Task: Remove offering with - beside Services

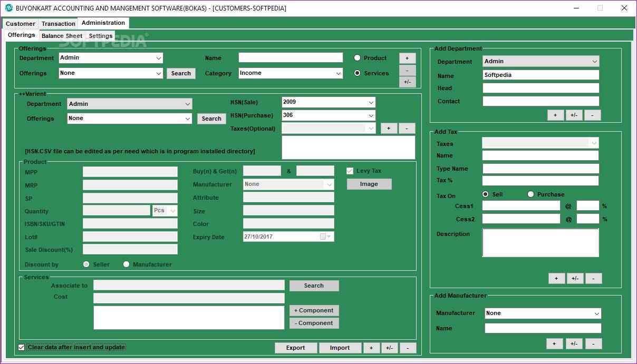Action: [x=407, y=70]
